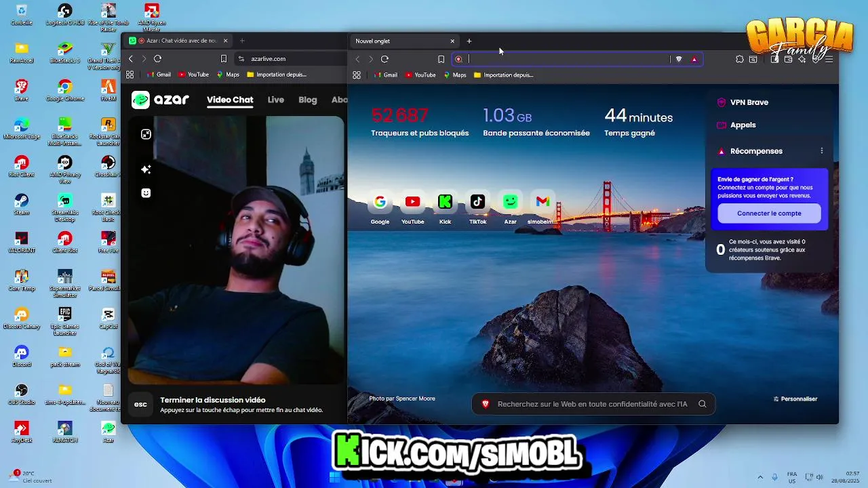Open the Azar smiley face icon

coord(146,193)
